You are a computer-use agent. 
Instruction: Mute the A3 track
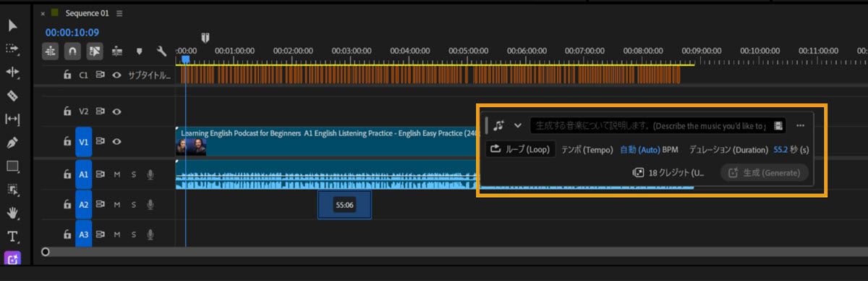tap(116, 235)
